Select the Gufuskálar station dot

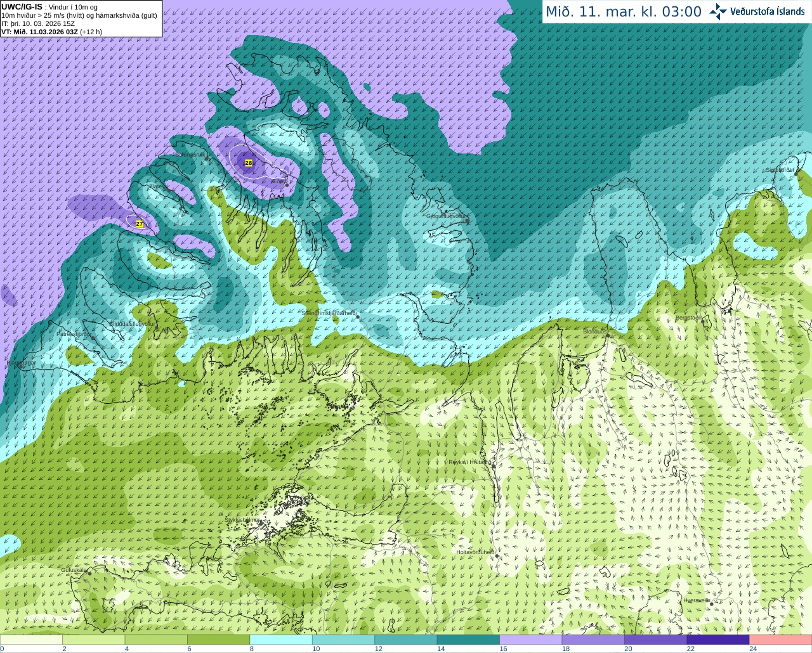point(89,572)
